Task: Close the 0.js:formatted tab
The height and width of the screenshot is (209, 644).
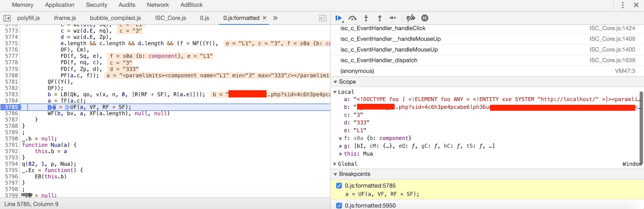Action: [264, 18]
